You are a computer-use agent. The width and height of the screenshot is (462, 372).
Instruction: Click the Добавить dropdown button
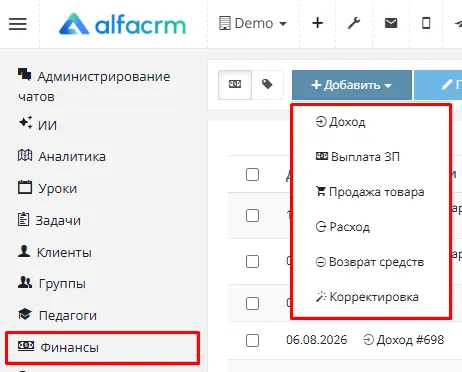(x=352, y=85)
